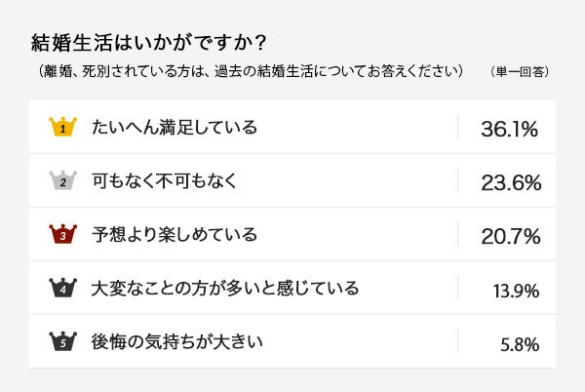Click the 20.7% percentage value
This screenshot has width=585, height=392.
[x=511, y=235]
